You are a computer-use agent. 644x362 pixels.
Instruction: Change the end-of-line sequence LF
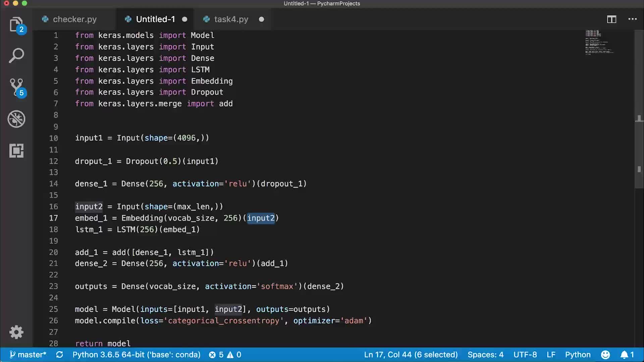pos(551,355)
